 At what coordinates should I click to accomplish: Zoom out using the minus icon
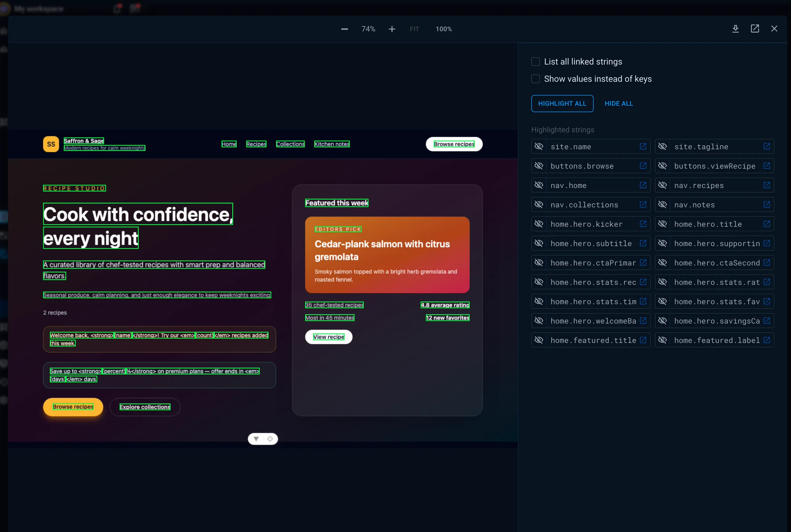click(345, 29)
